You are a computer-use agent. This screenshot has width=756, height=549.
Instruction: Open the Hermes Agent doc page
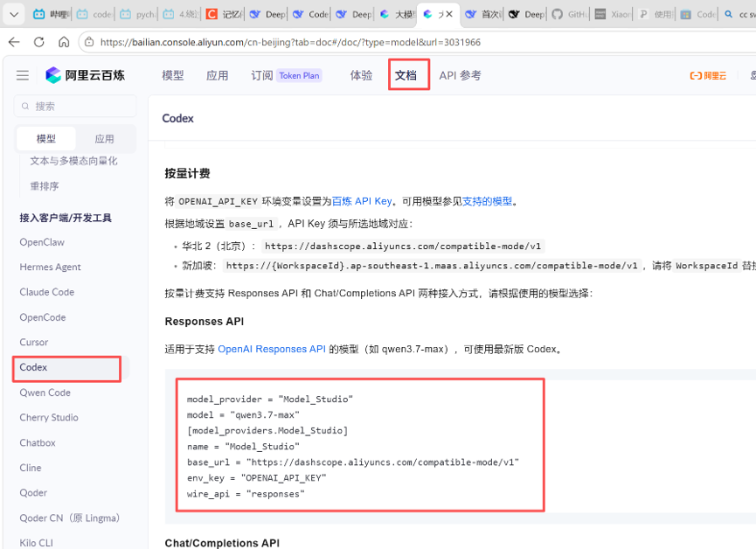[50, 268]
